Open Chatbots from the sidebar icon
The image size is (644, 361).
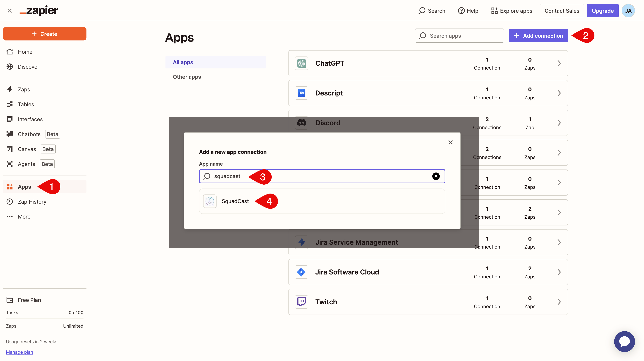(10, 134)
